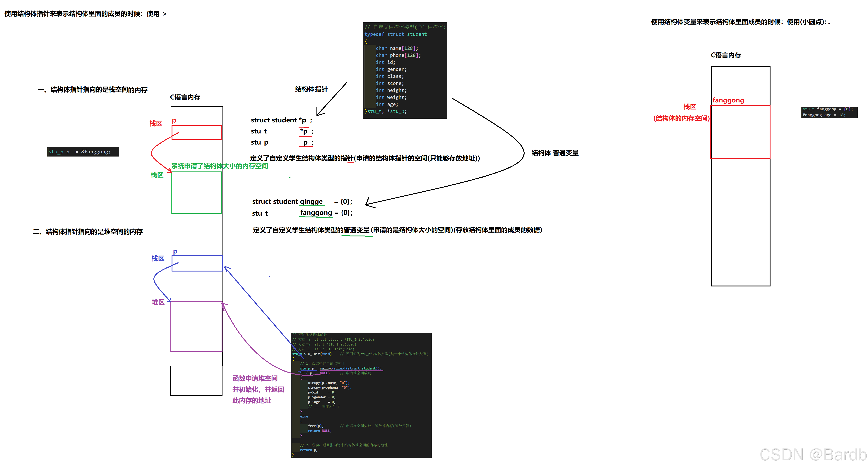Viewport: 868px width, 469px height.
Task: Click the purple heap memory box
Action: coord(196,326)
